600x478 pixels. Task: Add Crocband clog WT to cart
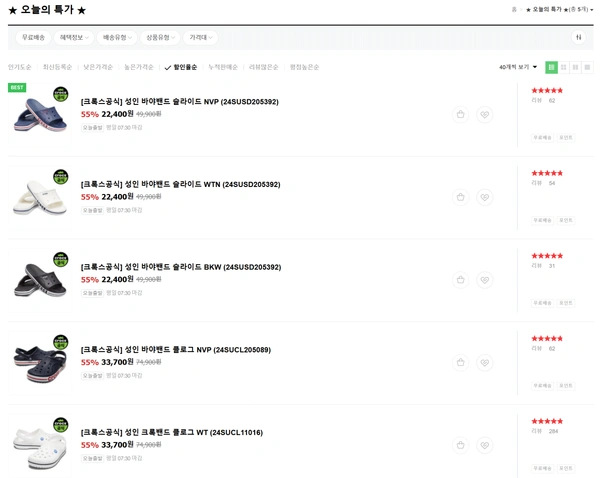pyautogui.click(x=460, y=445)
